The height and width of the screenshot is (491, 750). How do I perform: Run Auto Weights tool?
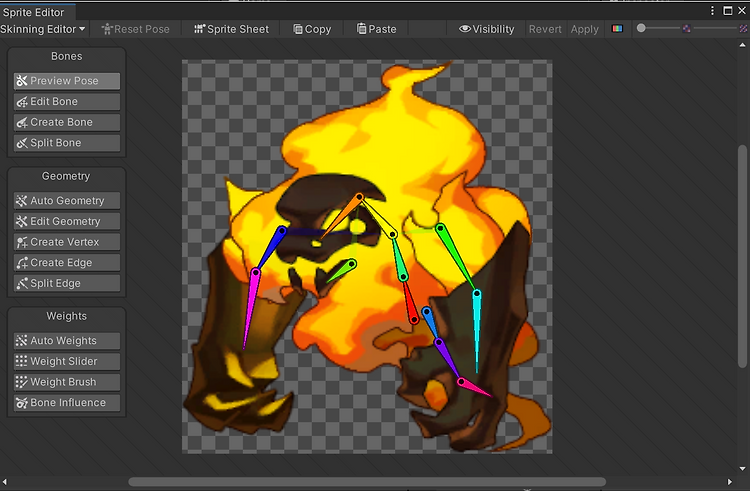click(x=66, y=340)
